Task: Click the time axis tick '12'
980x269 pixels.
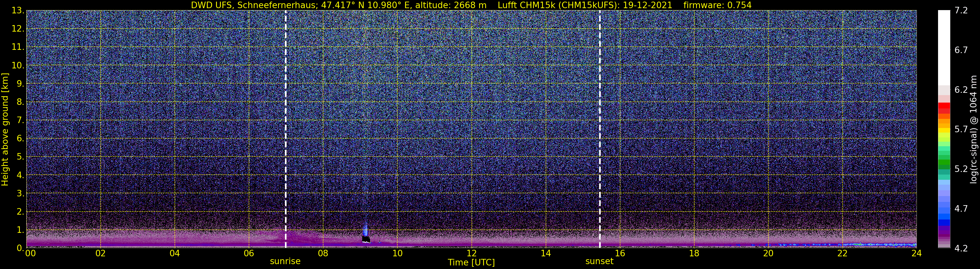Action: pos(471,254)
